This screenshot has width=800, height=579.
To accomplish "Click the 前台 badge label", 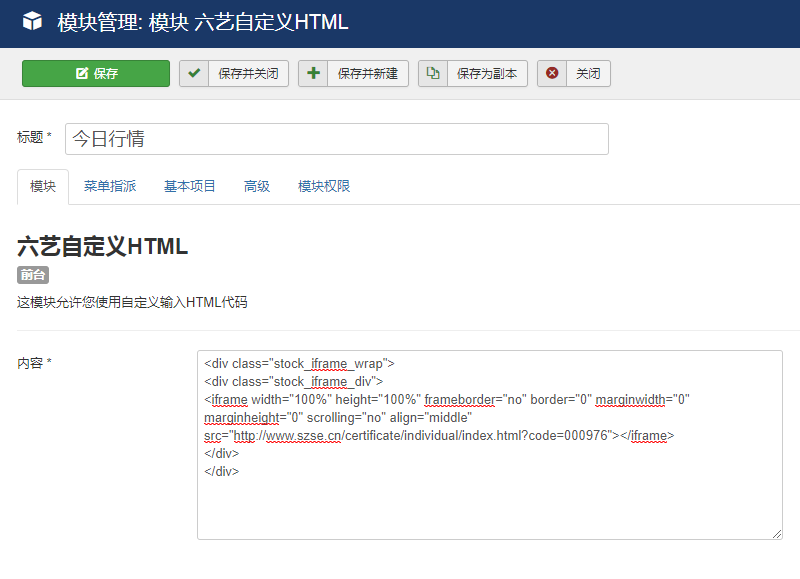I will coord(35,274).
